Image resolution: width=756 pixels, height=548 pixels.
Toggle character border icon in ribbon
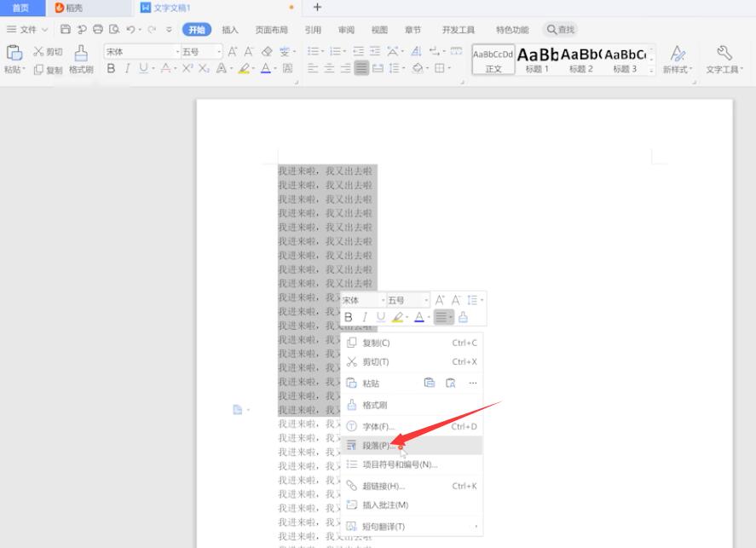tap(287, 68)
